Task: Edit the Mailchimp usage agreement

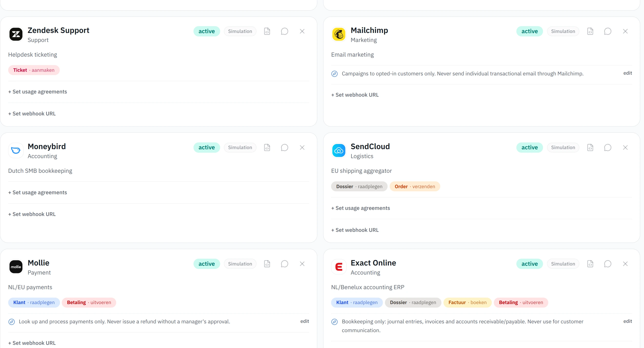Action: (x=627, y=73)
